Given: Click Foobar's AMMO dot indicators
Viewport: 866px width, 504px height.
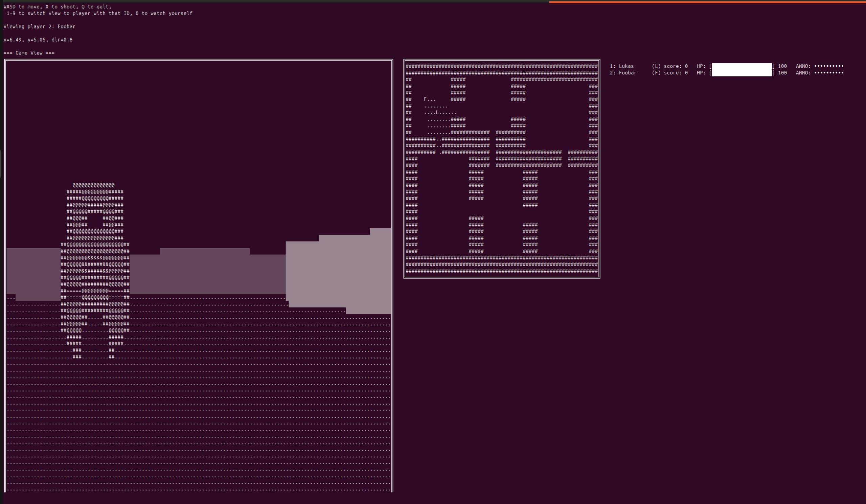Looking at the screenshot, I should coord(830,72).
